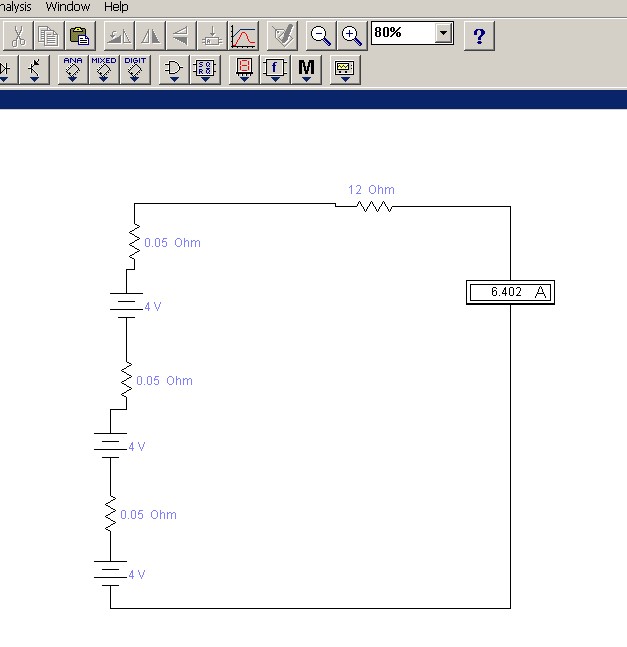Open the 80% zoom level dropdown

click(x=443, y=33)
